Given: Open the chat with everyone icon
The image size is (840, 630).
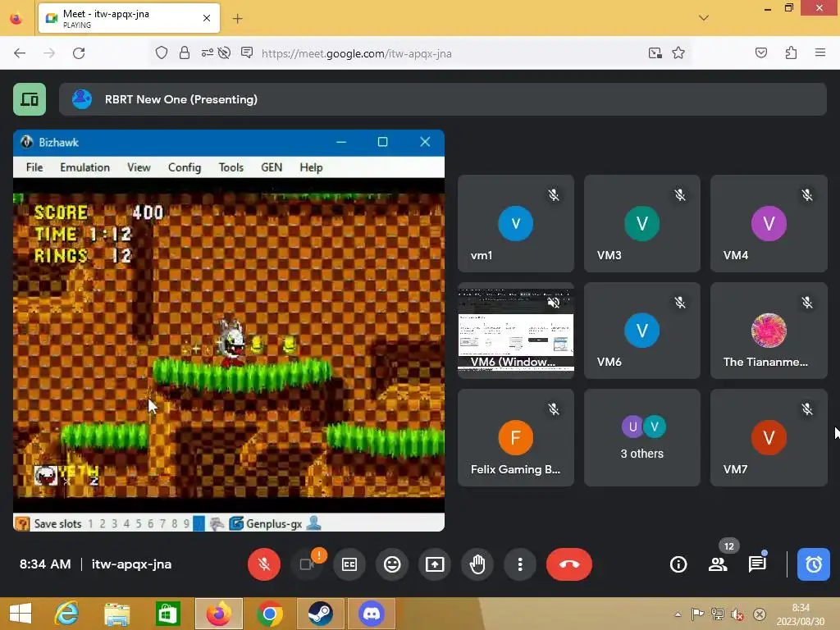Looking at the screenshot, I should pyautogui.click(x=757, y=564).
